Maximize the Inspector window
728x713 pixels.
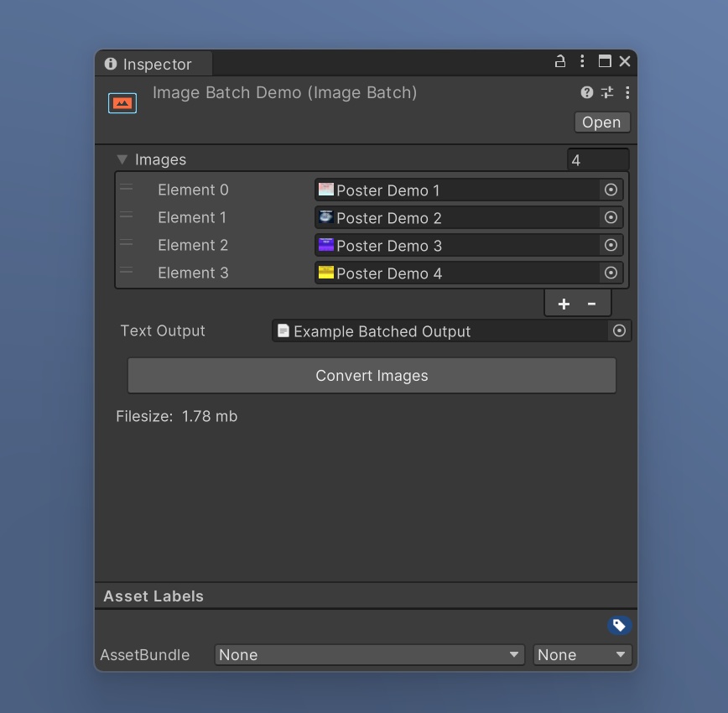tap(605, 61)
